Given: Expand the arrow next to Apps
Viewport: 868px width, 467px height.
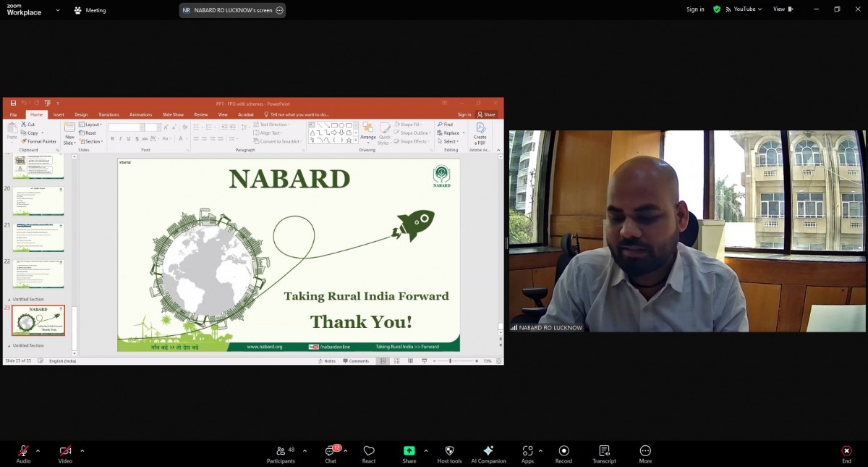Looking at the screenshot, I should (x=540, y=450).
